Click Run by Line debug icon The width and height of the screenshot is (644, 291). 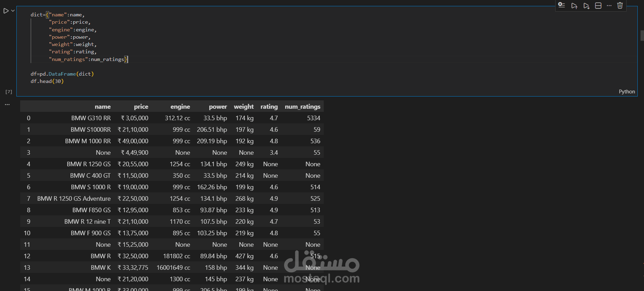561,5
